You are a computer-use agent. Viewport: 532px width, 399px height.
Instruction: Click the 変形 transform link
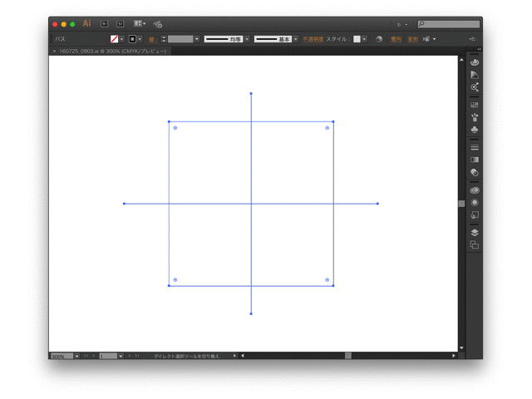point(412,39)
